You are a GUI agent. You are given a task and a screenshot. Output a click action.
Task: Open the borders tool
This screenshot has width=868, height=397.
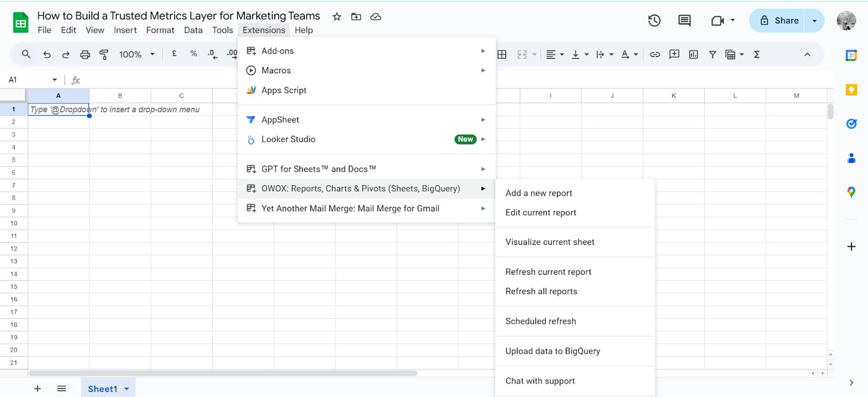click(x=502, y=55)
